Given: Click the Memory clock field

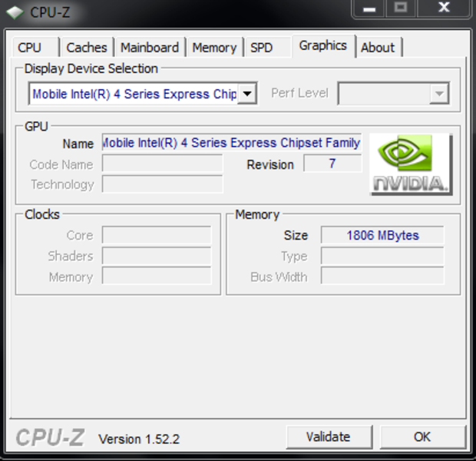Looking at the screenshot, I should 157,276.
